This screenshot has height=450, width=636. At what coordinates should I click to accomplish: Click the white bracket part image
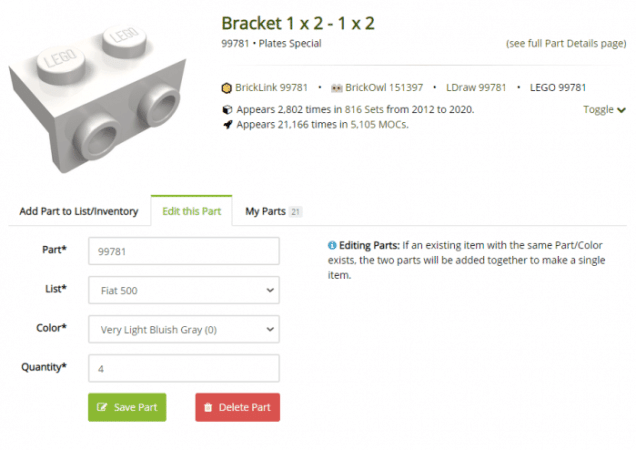click(97, 99)
